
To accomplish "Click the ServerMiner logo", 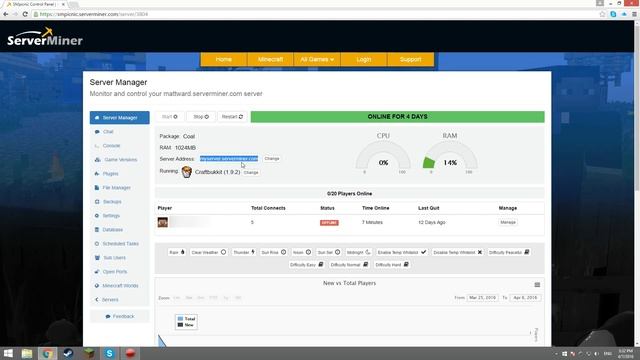I will pos(45,37).
